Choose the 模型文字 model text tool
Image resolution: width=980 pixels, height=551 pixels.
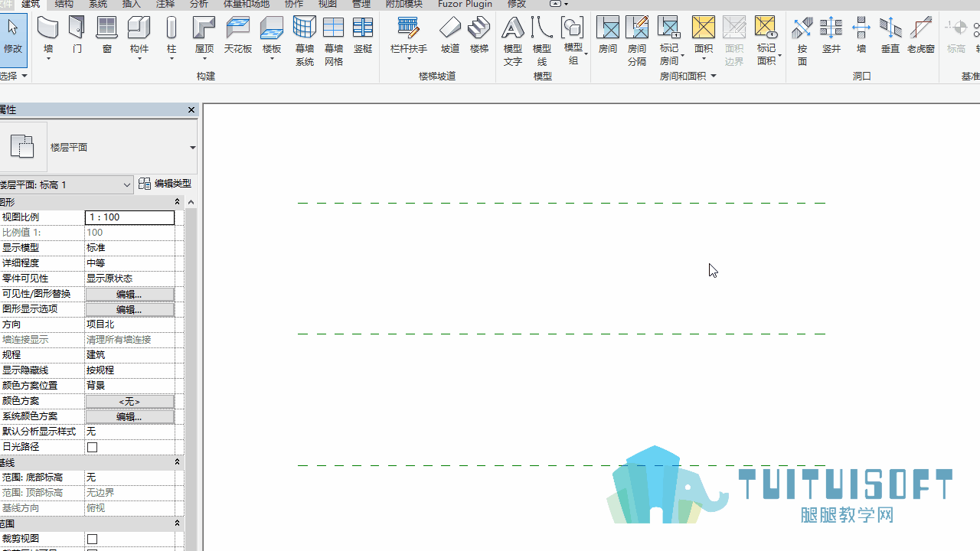[513, 41]
